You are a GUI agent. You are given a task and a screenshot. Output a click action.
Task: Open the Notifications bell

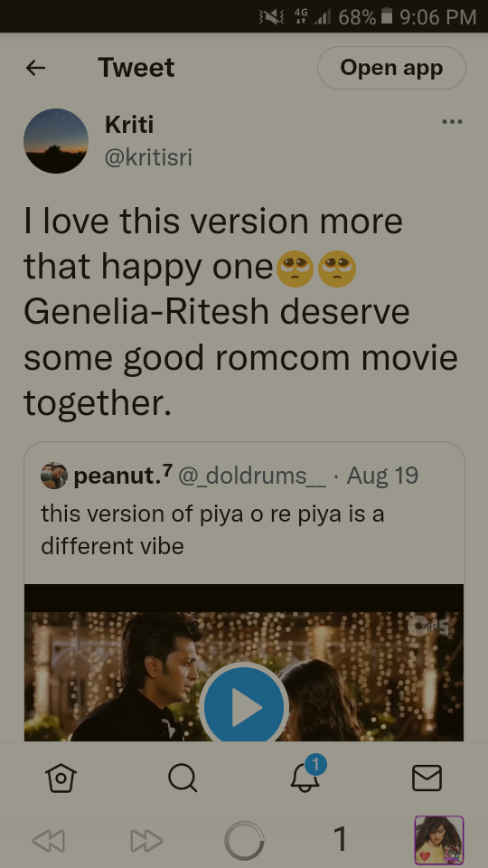[305, 776]
